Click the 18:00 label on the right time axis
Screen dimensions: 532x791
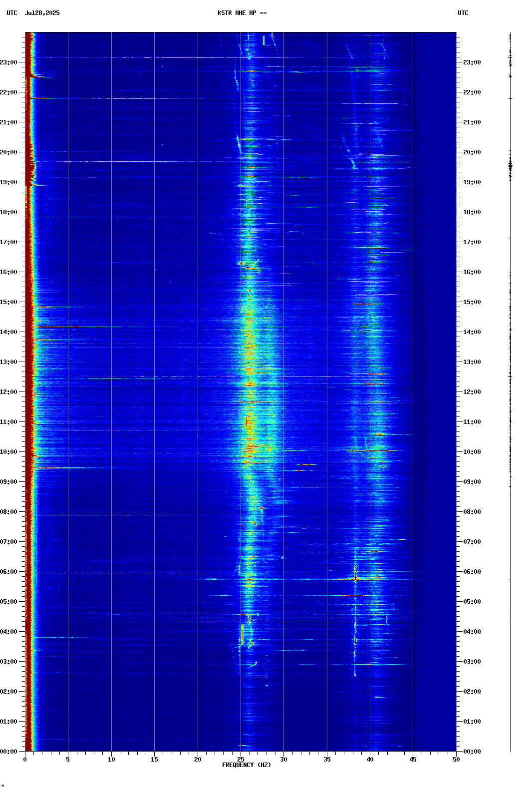pos(472,212)
